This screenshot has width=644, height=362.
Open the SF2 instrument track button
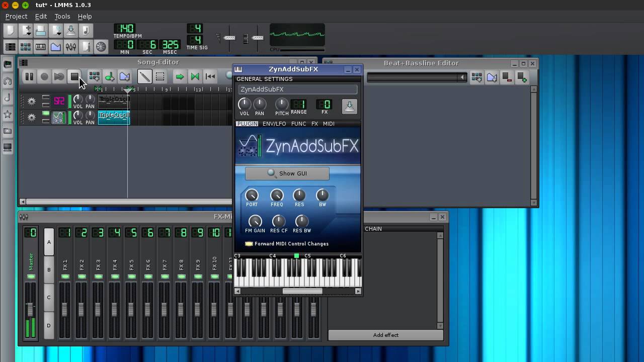59,102
